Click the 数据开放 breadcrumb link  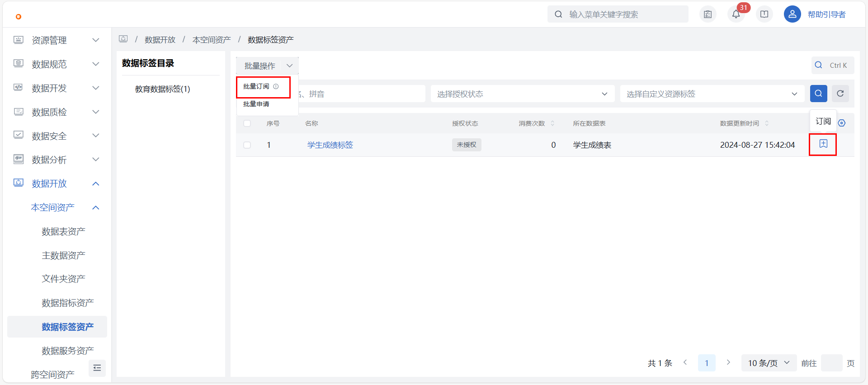point(160,40)
